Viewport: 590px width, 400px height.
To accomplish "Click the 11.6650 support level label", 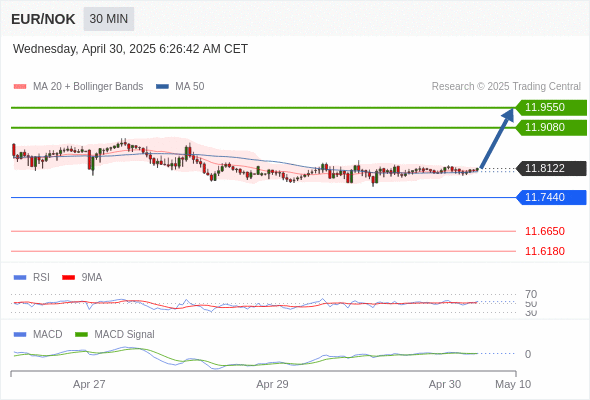I will pyautogui.click(x=545, y=231).
